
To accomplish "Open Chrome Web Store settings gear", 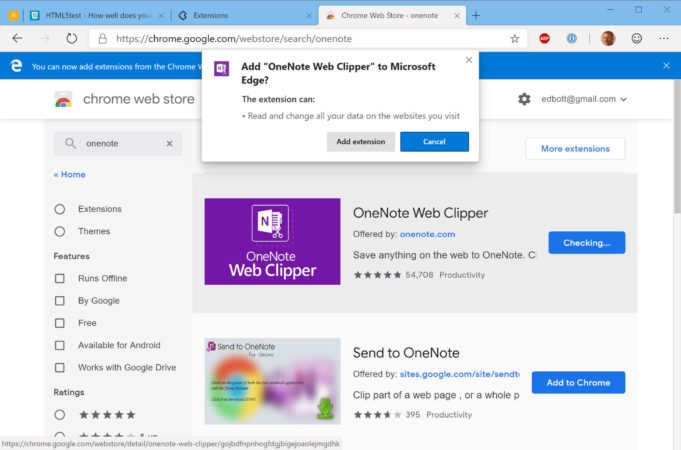I will (524, 99).
